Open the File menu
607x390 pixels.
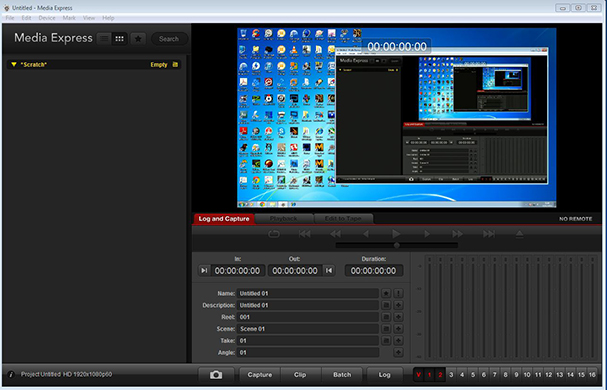point(10,18)
